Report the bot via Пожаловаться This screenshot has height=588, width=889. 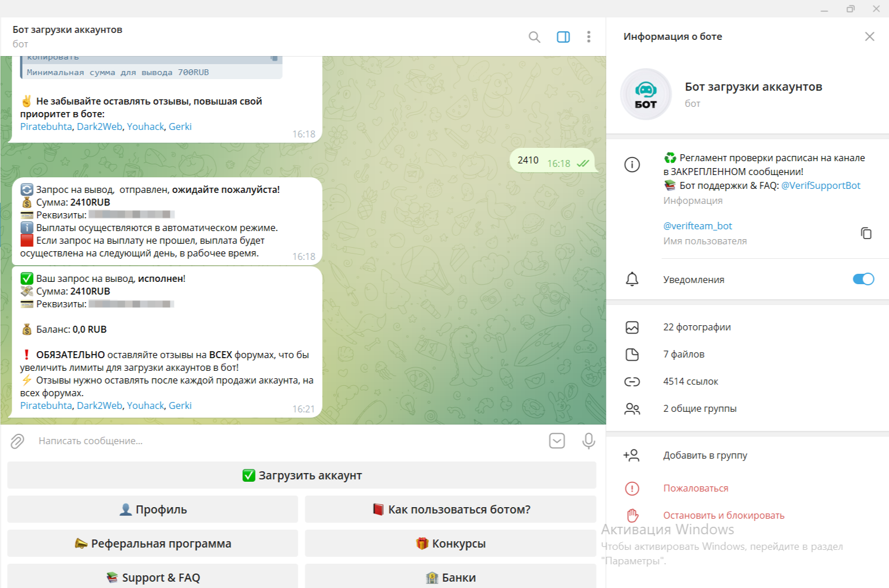point(695,488)
